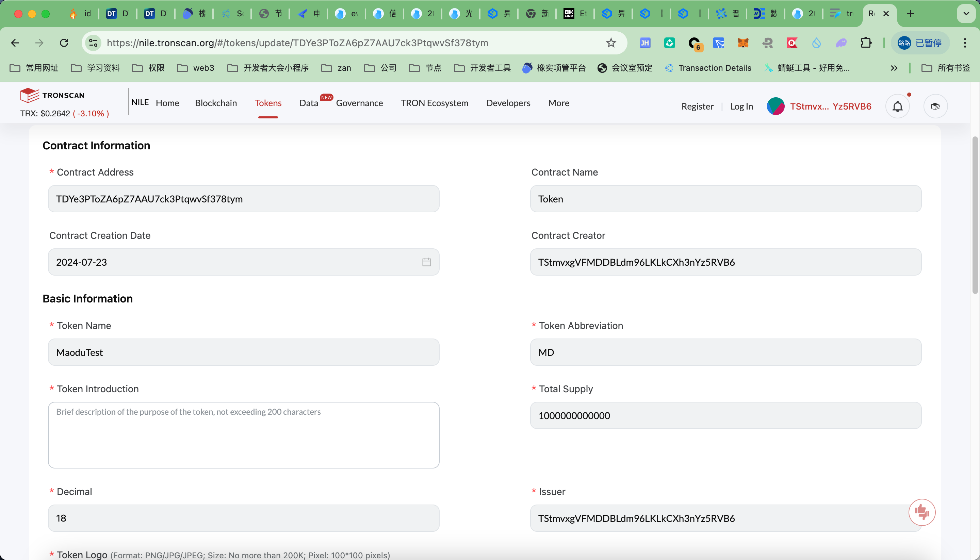Screen dimensions: 980x560
Task: Click the Register link
Action: click(x=697, y=106)
